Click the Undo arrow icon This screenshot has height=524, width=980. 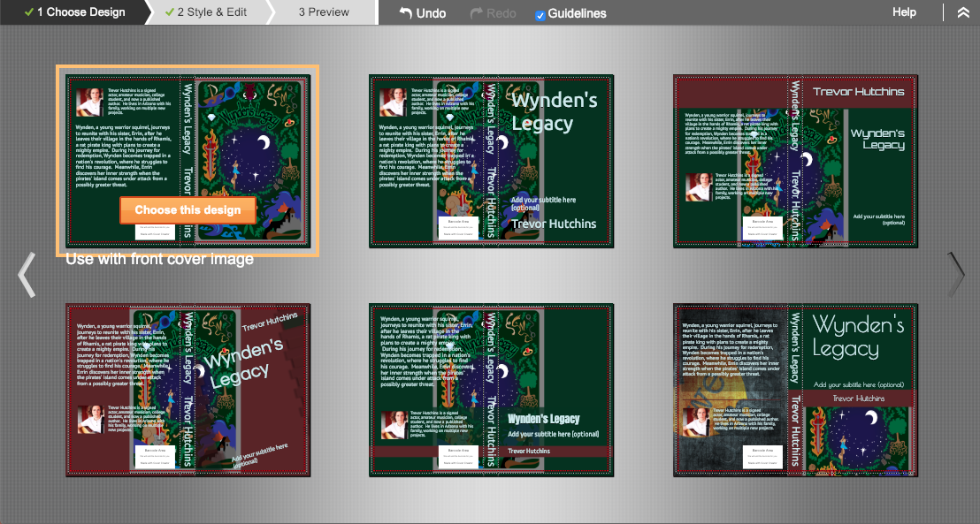click(x=406, y=12)
